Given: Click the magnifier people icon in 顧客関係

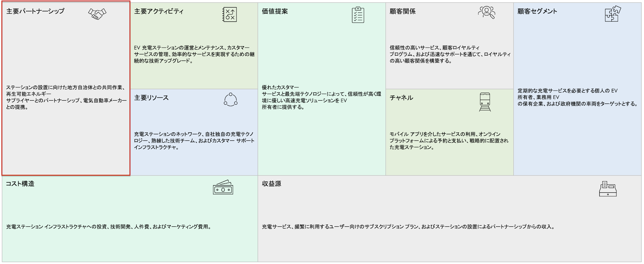Looking at the screenshot, I should (x=487, y=13).
